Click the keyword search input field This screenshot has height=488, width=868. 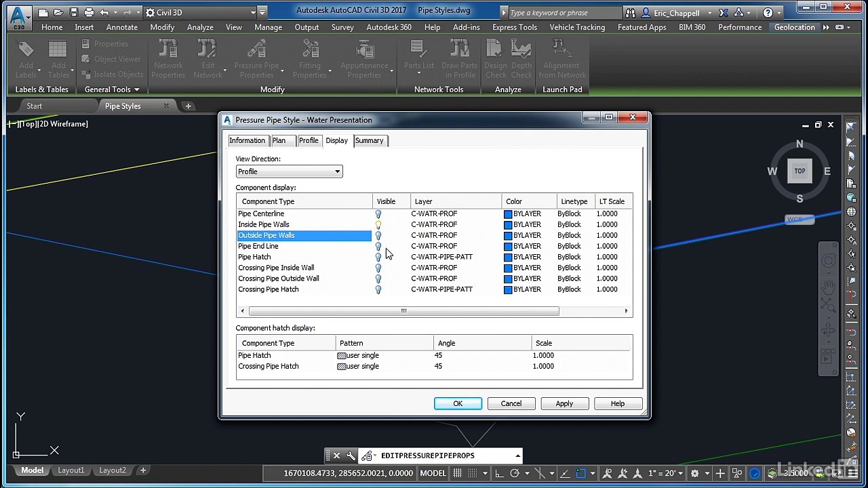pos(564,13)
